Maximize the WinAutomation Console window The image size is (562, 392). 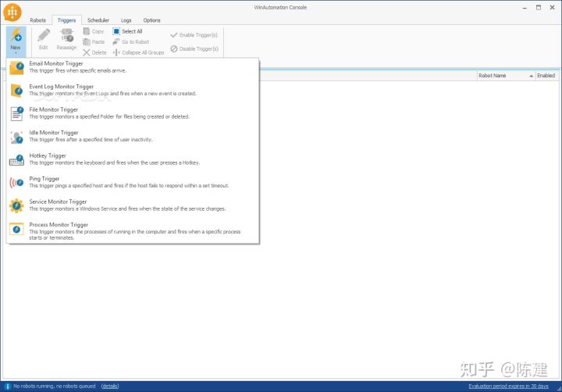click(539, 8)
